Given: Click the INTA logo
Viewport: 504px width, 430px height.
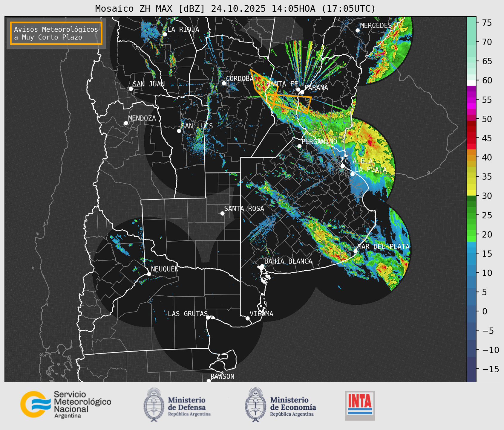Looking at the screenshot, I should point(360,405).
